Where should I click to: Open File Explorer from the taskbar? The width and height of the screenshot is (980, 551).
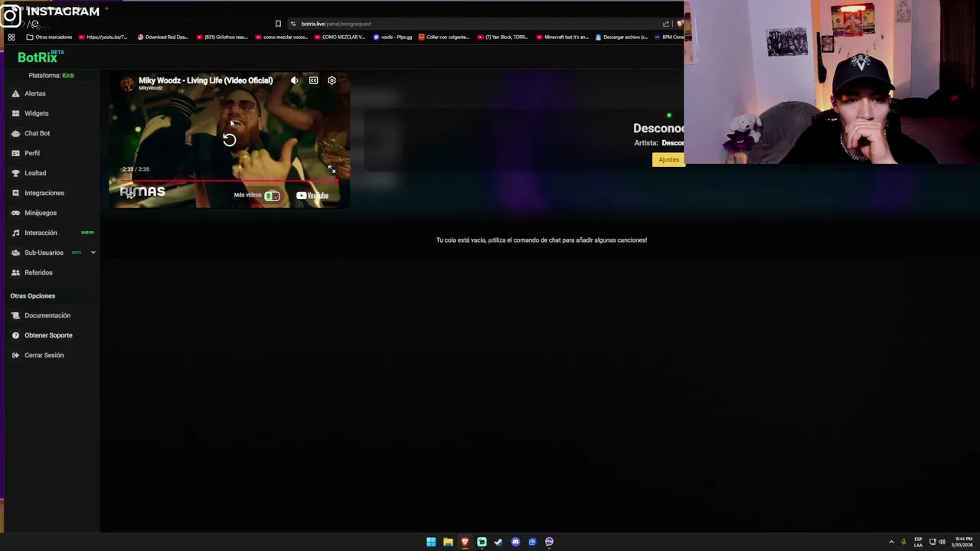[x=448, y=542]
